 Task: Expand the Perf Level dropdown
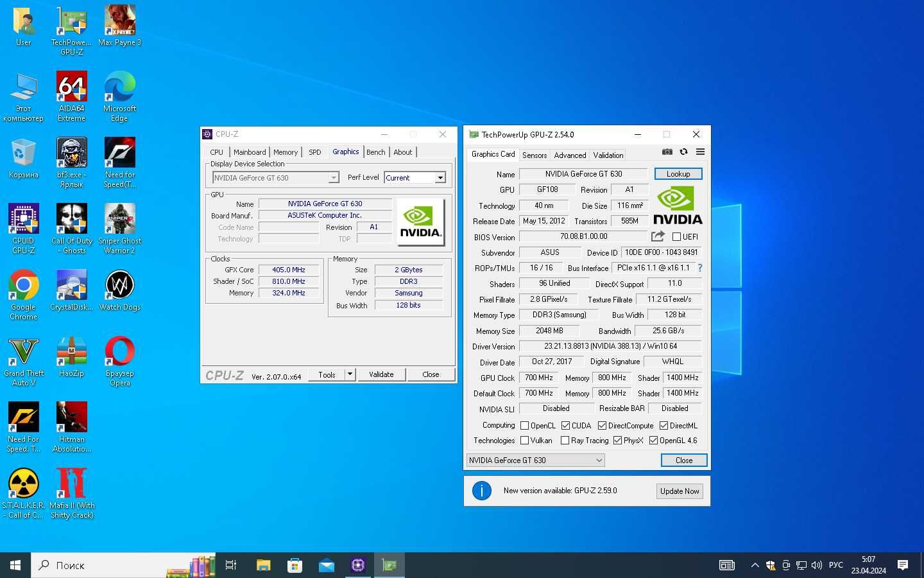tap(440, 178)
